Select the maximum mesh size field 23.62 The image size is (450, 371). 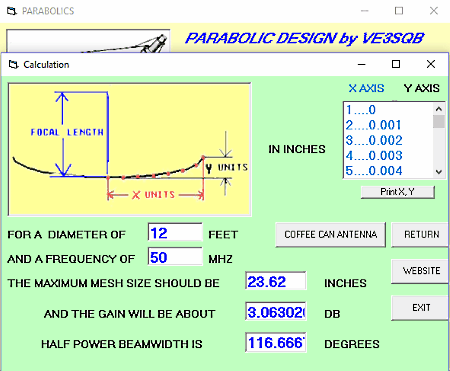coord(276,281)
